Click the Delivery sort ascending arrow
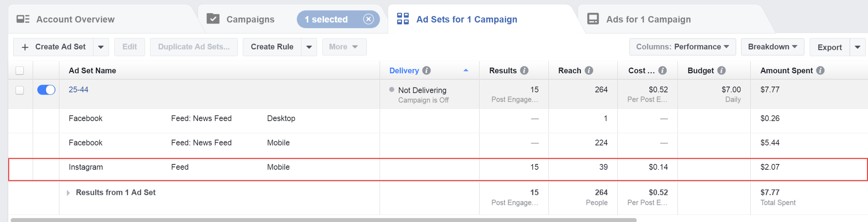The image size is (868, 222). tap(466, 70)
